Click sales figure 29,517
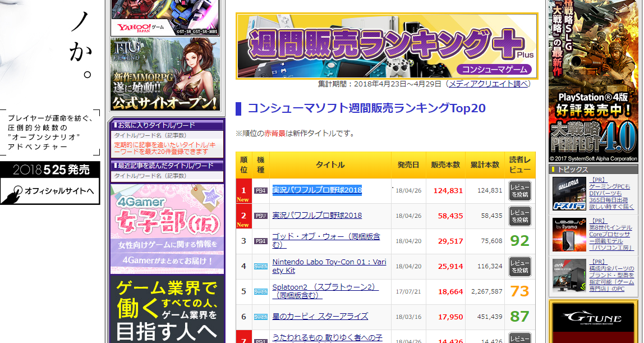 click(x=450, y=241)
